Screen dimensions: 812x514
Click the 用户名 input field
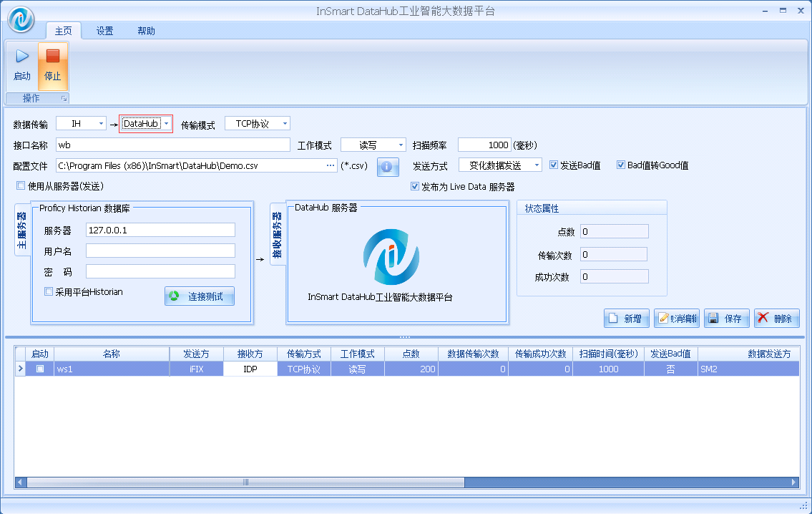(160, 251)
